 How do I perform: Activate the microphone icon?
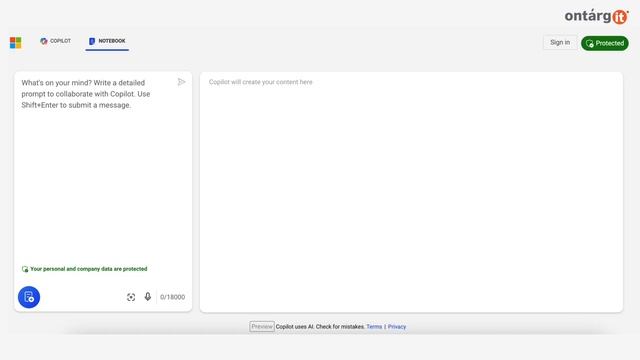pyautogui.click(x=148, y=297)
